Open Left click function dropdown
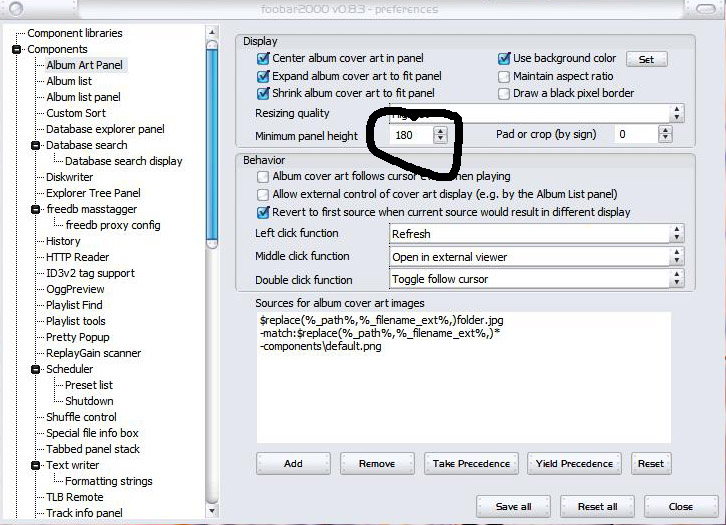The image size is (726, 525). click(x=676, y=234)
